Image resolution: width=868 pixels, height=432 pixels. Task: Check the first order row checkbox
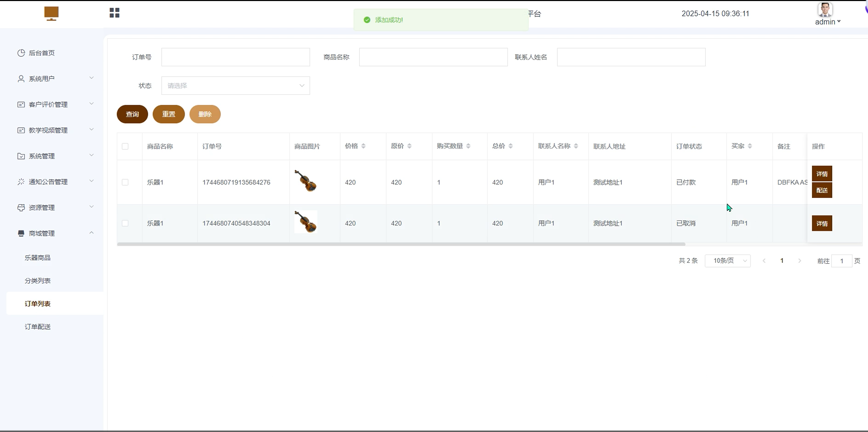coord(125,182)
